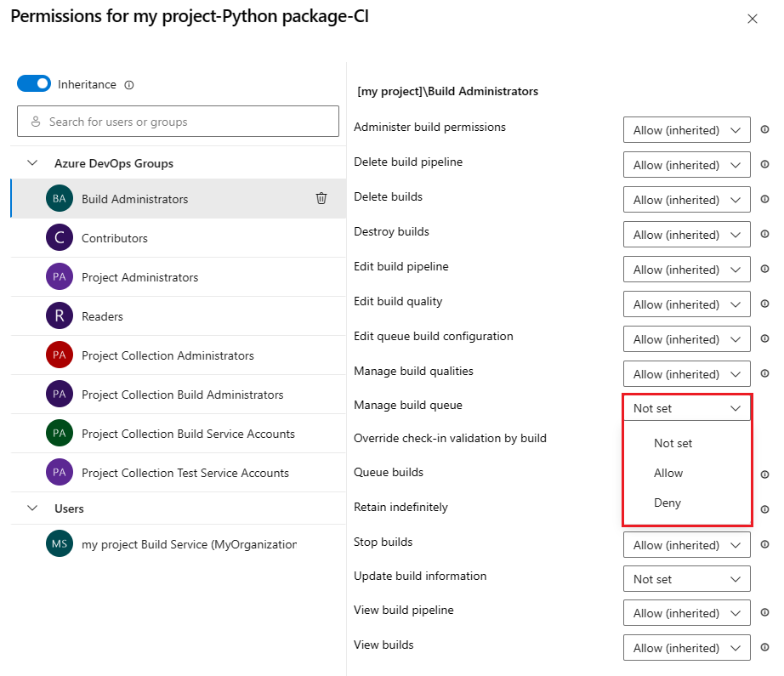Image resolution: width=784 pixels, height=676 pixels.
Task: Click the BA avatar of Build Administrators
Action: pos(60,198)
